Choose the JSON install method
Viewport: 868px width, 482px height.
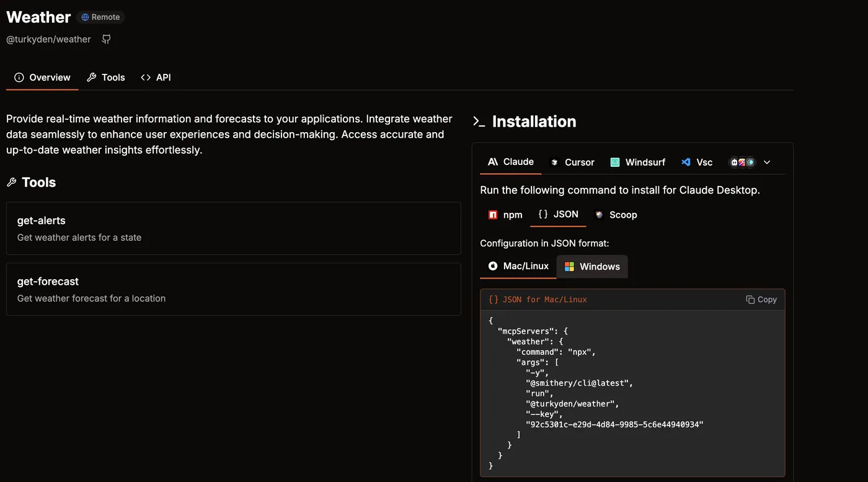pyautogui.click(x=558, y=215)
